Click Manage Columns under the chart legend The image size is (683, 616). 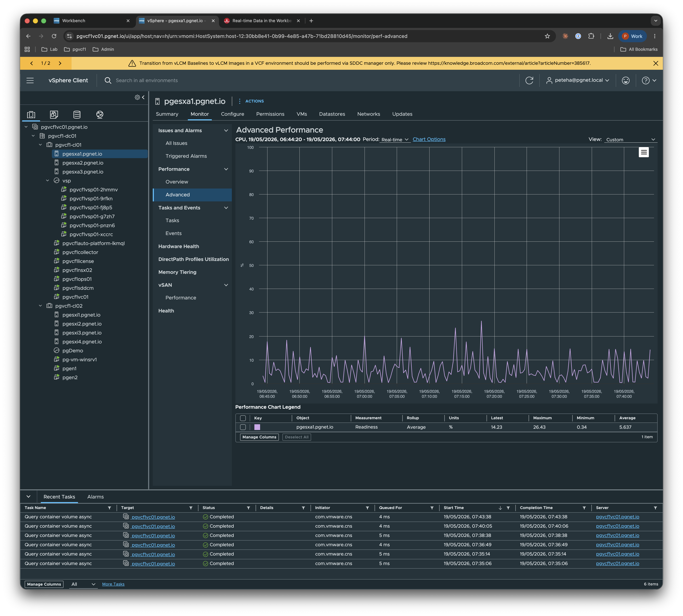coord(259,437)
